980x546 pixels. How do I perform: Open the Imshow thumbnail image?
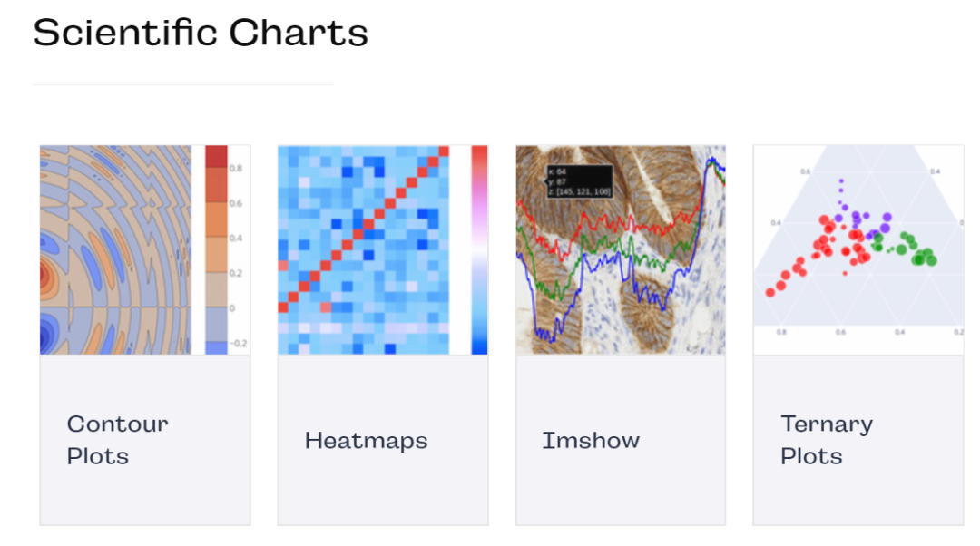pyautogui.click(x=621, y=250)
